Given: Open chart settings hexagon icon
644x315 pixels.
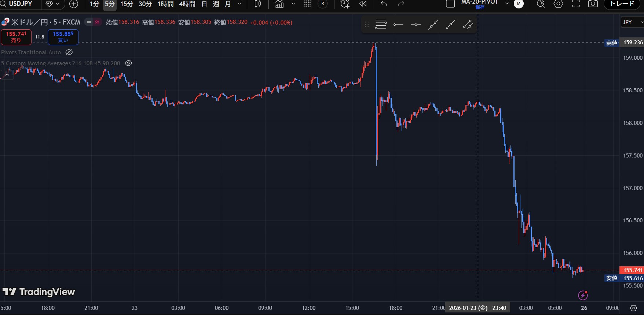Looking at the screenshot, I should [558, 4].
